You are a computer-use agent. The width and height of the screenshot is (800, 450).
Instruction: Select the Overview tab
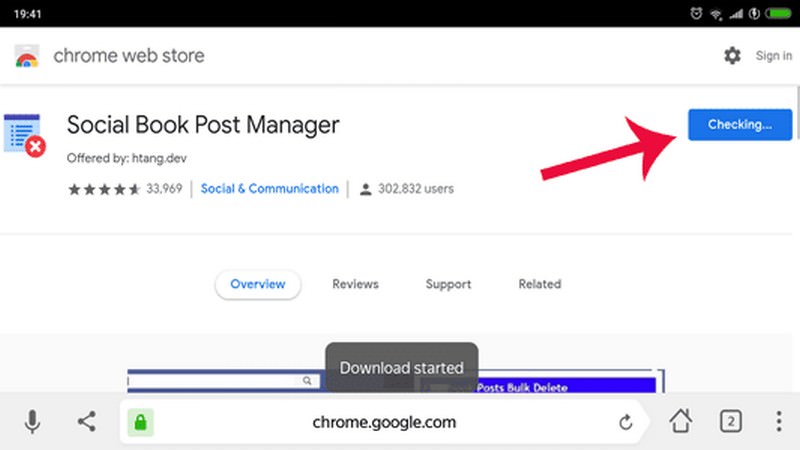(257, 284)
